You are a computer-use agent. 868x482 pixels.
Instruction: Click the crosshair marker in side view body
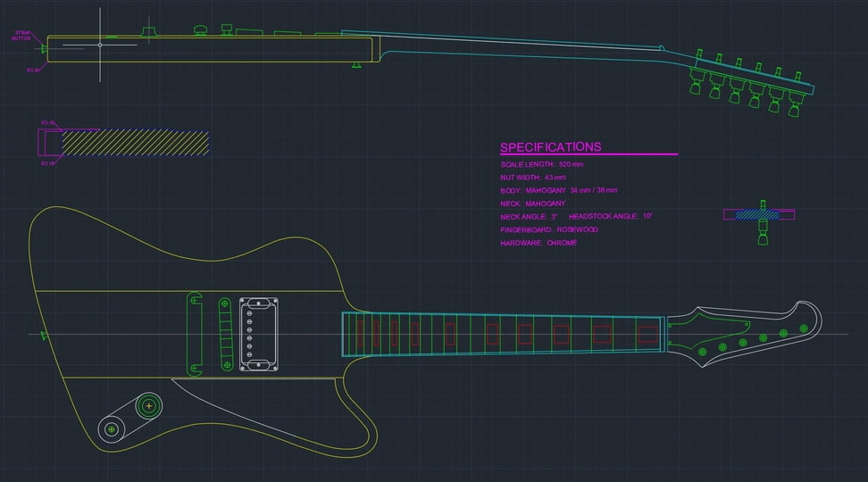pos(100,44)
